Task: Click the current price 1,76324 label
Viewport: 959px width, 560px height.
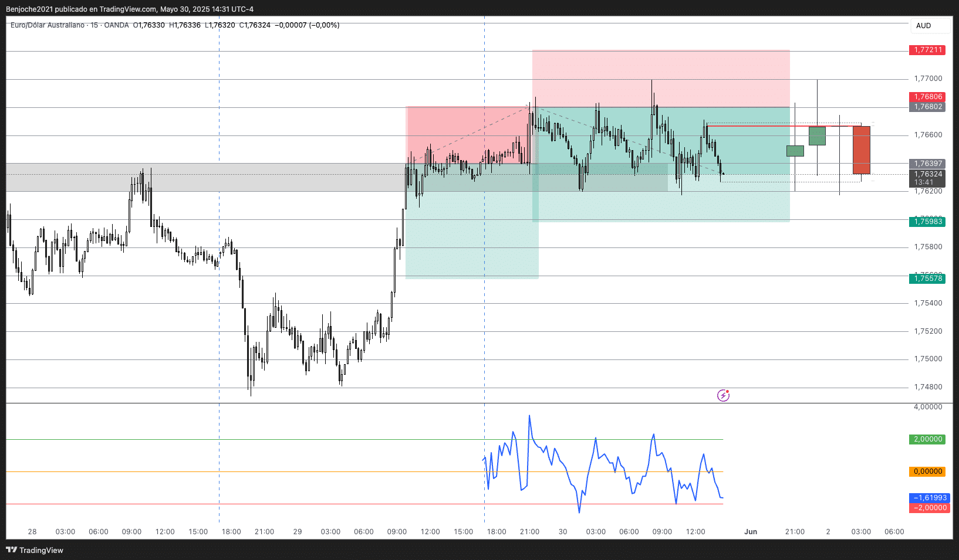Action: pos(927,174)
